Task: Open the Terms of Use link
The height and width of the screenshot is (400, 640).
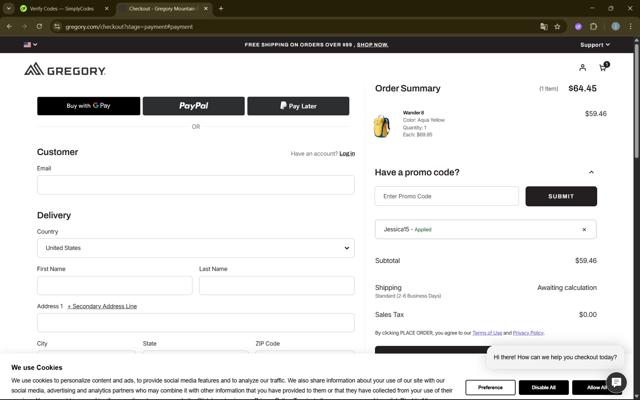Action: (x=487, y=333)
